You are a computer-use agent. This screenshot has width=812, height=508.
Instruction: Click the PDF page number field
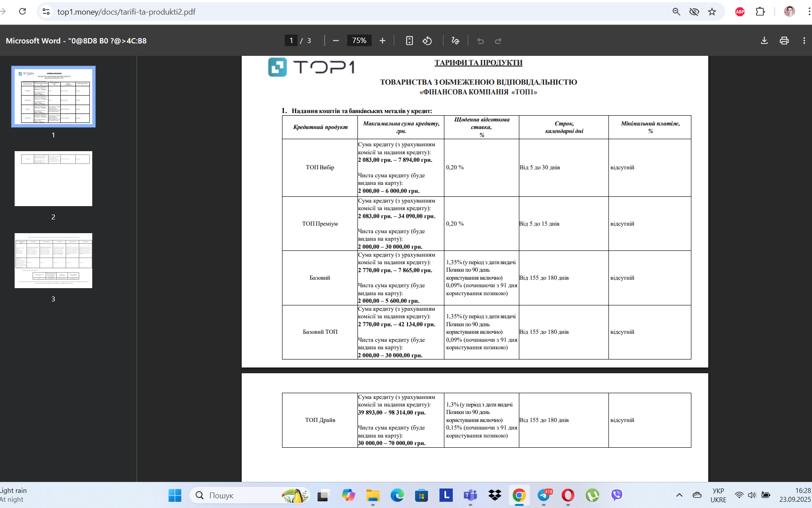(x=291, y=40)
